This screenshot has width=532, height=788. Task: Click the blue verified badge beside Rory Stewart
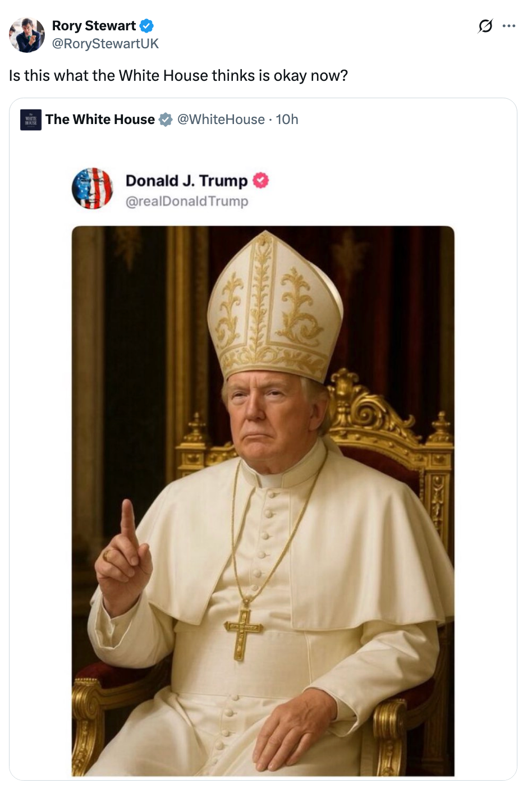point(146,26)
